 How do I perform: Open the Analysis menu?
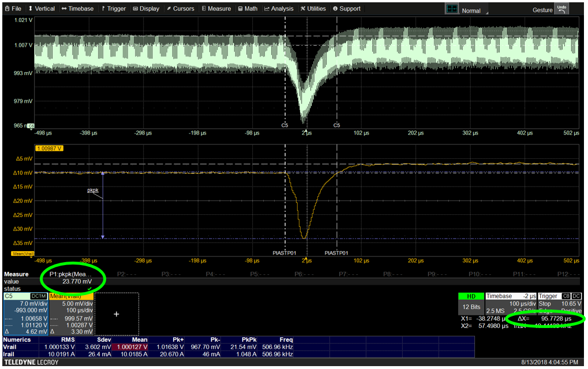click(279, 9)
